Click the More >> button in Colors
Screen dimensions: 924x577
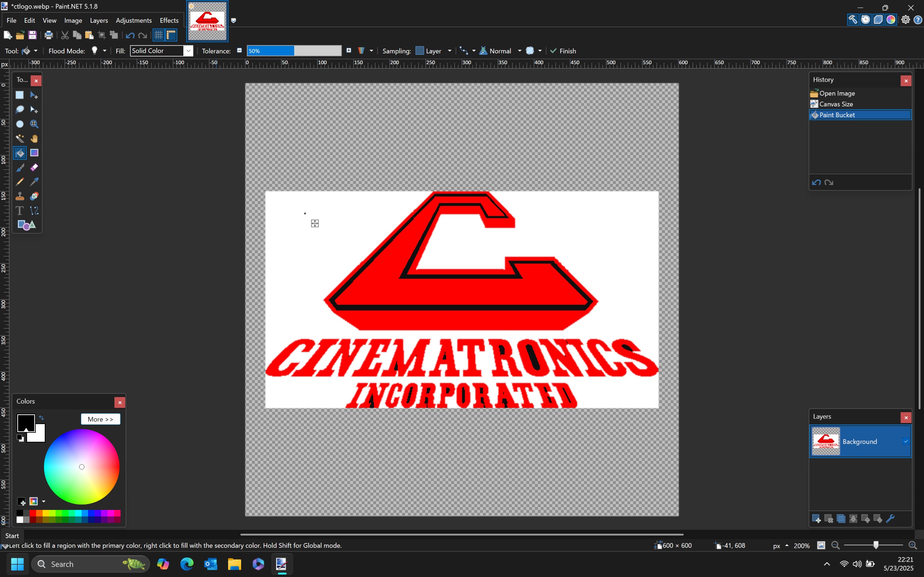pyautogui.click(x=100, y=419)
